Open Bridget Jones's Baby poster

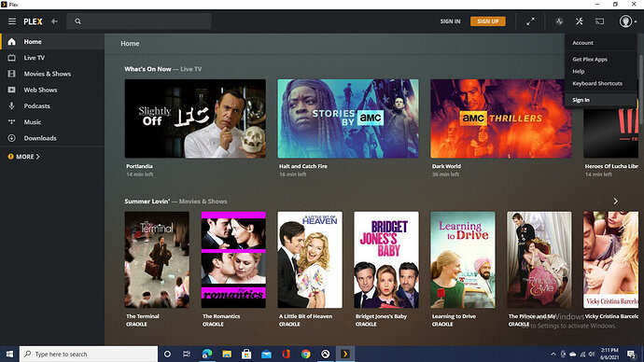386,259
